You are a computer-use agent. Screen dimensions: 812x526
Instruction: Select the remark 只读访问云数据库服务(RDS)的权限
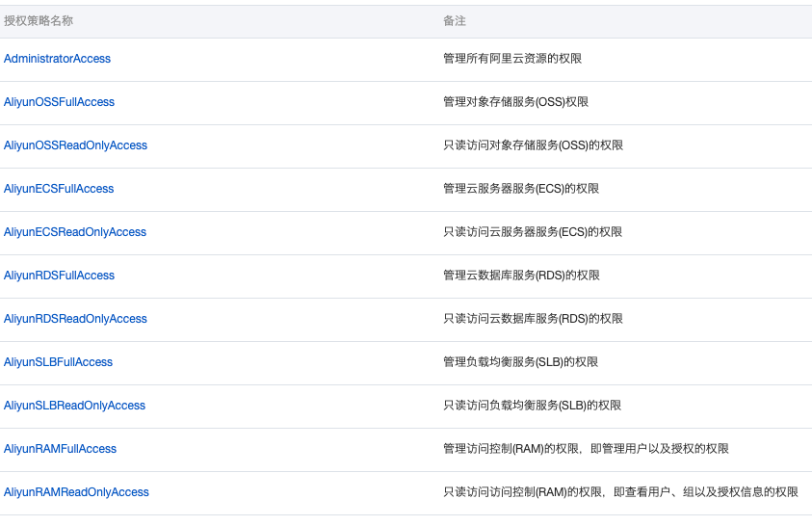[x=534, y=319]
